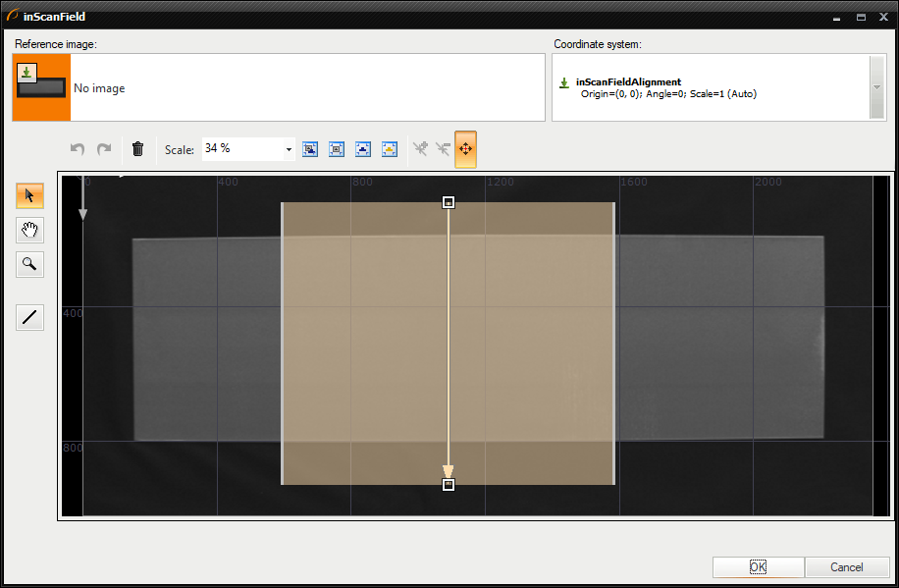
Task: Click the OK button
Action: click(758, 567)
